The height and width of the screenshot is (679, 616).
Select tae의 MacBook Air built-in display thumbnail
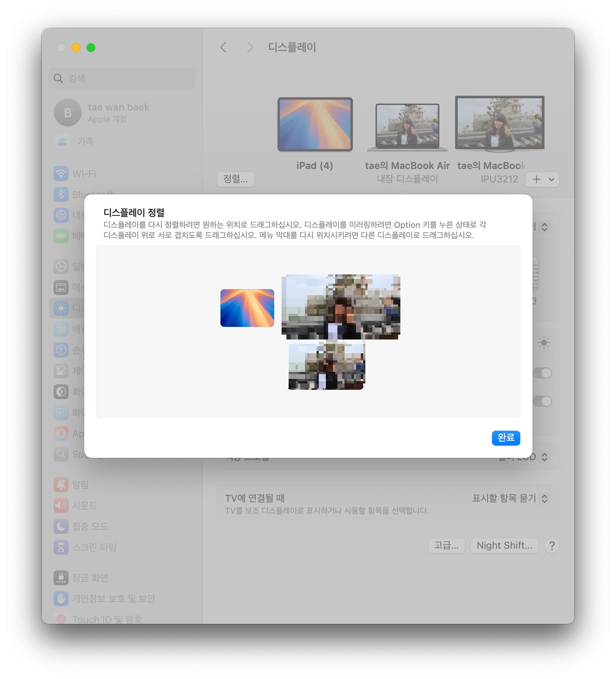tap(407, 127)
